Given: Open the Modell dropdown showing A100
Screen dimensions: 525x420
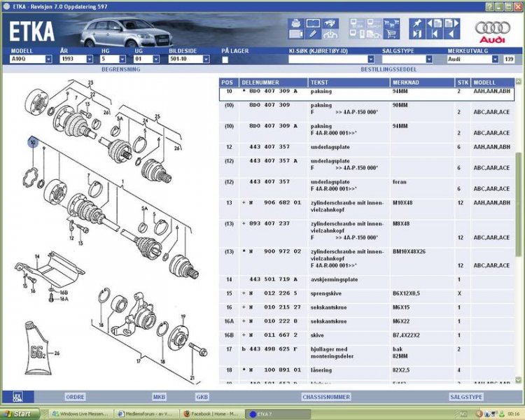Looking at the screenshot, I should pyautogui.click(x=31, y=59).
